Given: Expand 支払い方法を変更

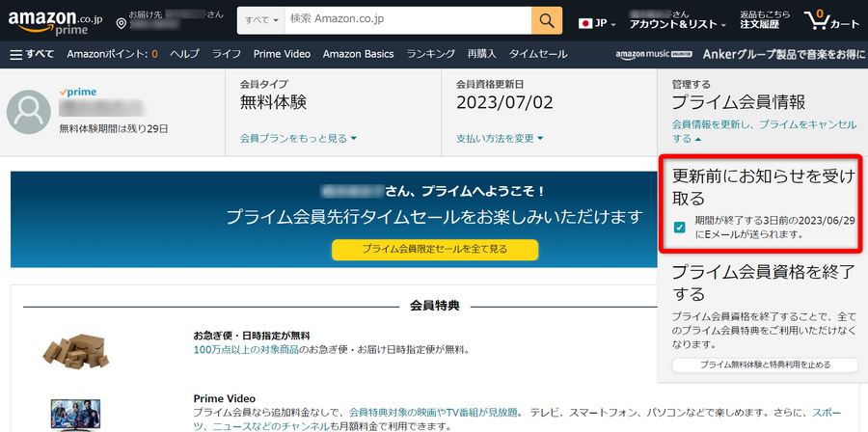Looking at the screenshot, I should point(500,138).
